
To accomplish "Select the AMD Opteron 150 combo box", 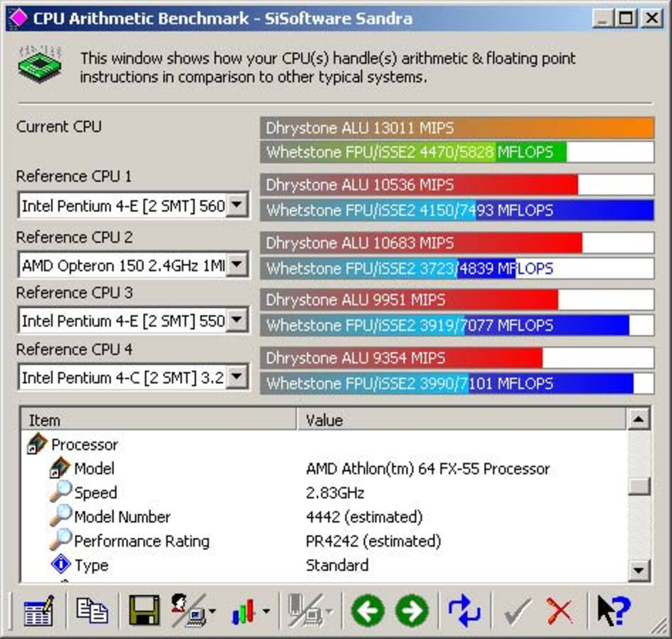I will (133, 265).
